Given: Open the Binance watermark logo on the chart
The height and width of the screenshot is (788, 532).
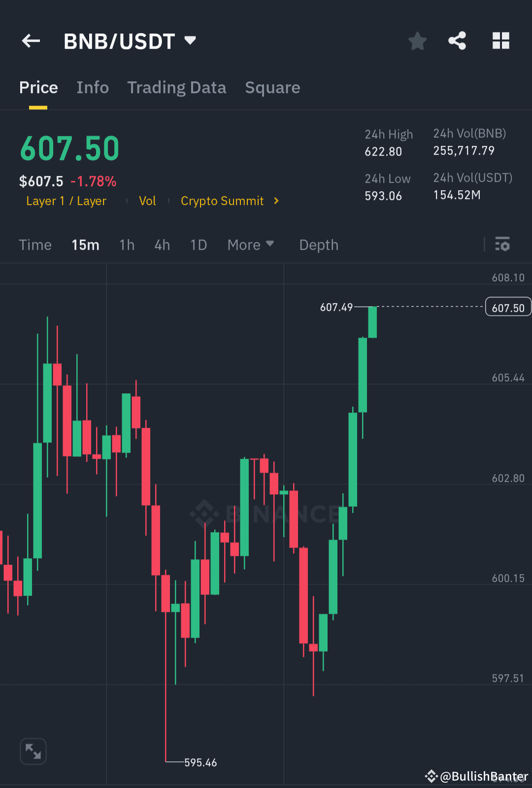Looking at the screenshot, I should (203, 514).
